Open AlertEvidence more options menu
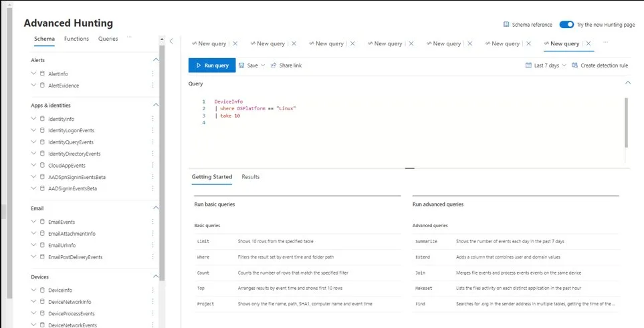 pos(152,85)
